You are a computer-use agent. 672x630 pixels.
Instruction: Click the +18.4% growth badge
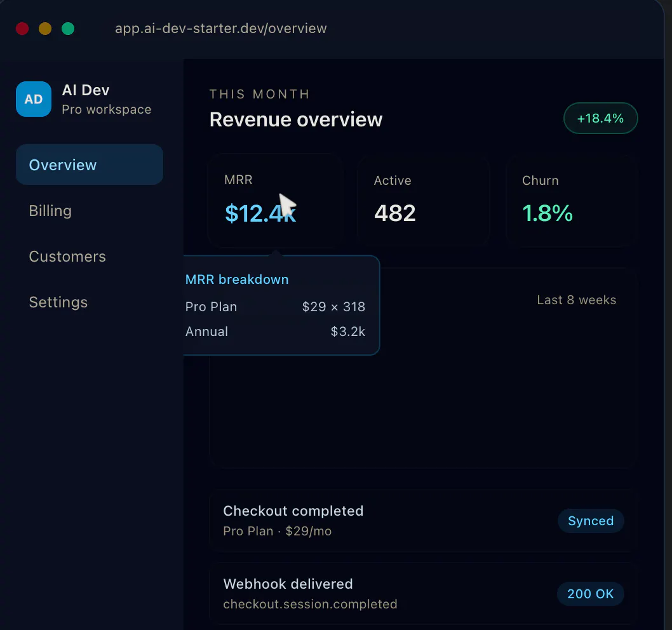600,118
